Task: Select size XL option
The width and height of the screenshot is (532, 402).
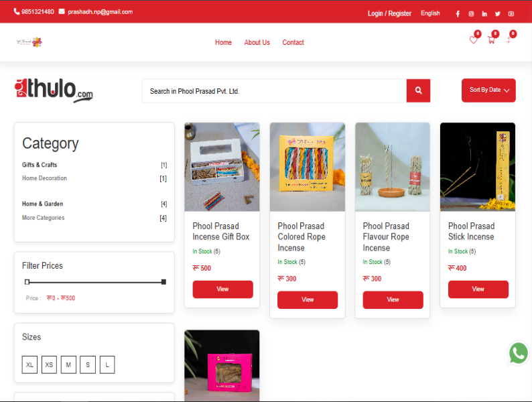Action: (x=29, y=365)
